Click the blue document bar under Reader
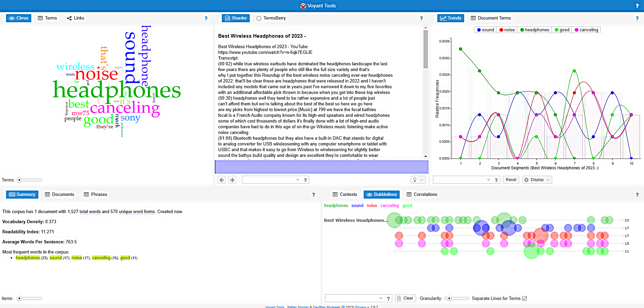 (x=322, y=167)
